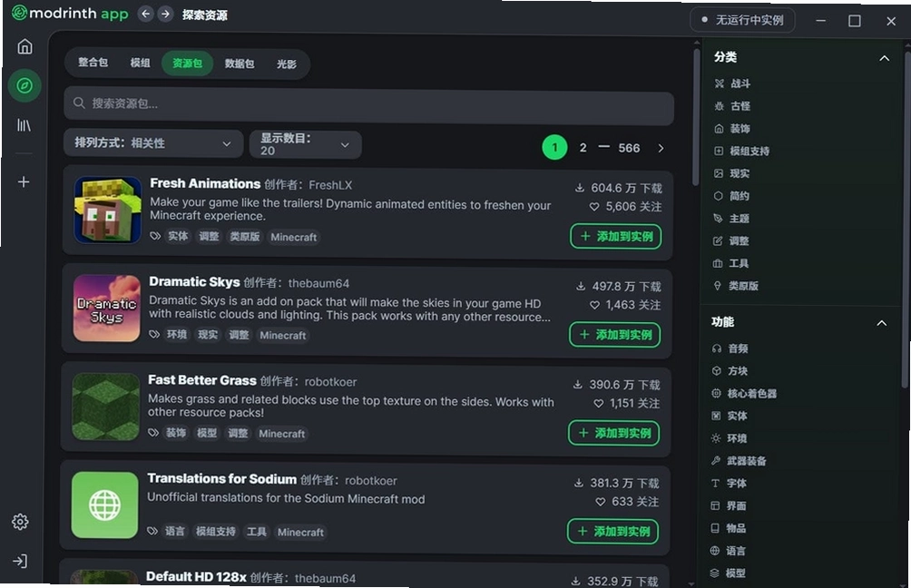This screenshot has height=588, width=911.
Task: Open Fast Better Grass thumbnail
Action: tap(106, 407)
